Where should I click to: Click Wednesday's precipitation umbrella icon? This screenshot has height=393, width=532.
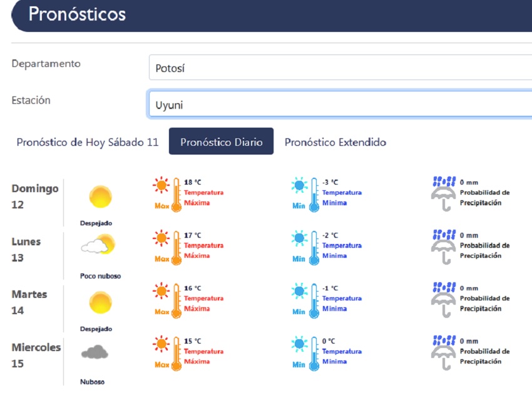tap(444, 352)
